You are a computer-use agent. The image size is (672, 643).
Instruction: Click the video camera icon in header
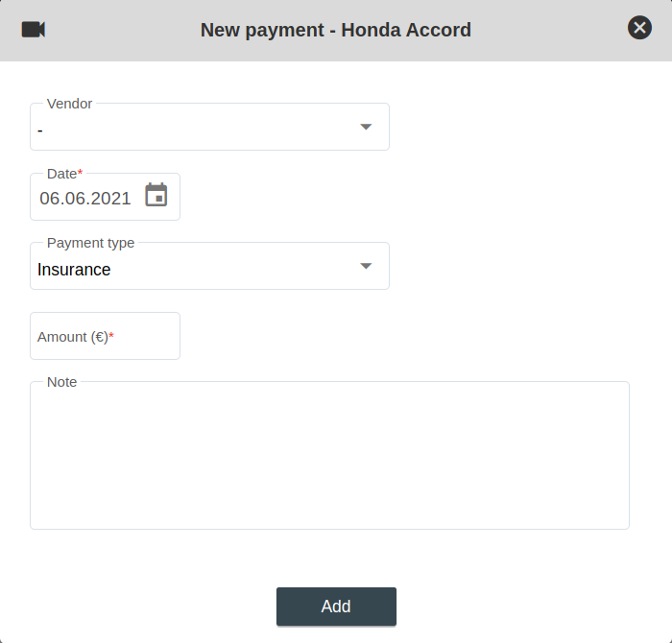34,30
